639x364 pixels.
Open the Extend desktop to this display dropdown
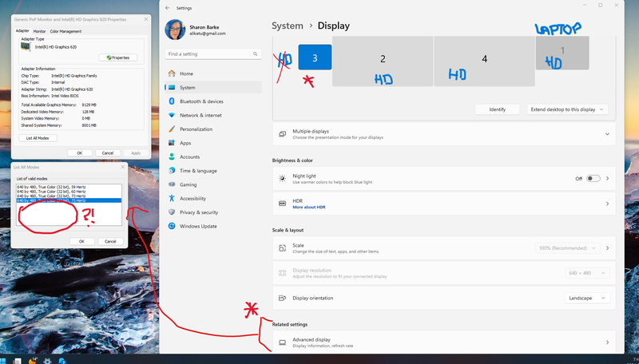pyautogui.click(x=568, y=109)
